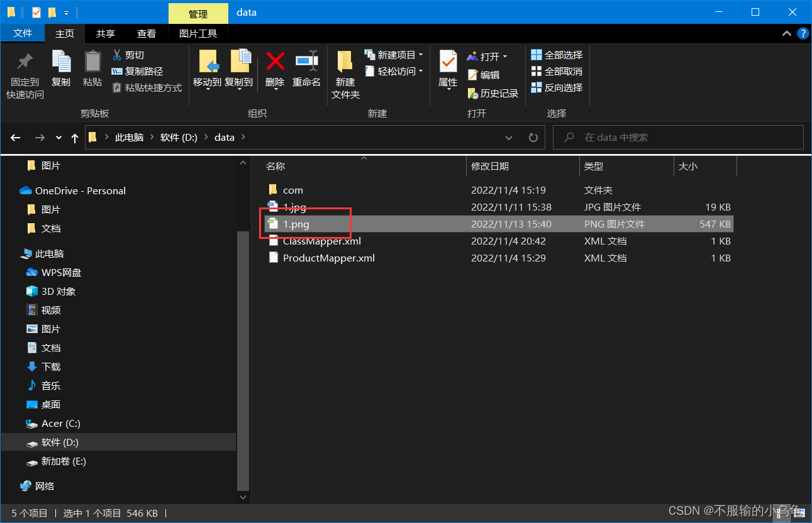
Task: Select OneDrive - Personal in sidebar
Action: (x=72, y=191)
